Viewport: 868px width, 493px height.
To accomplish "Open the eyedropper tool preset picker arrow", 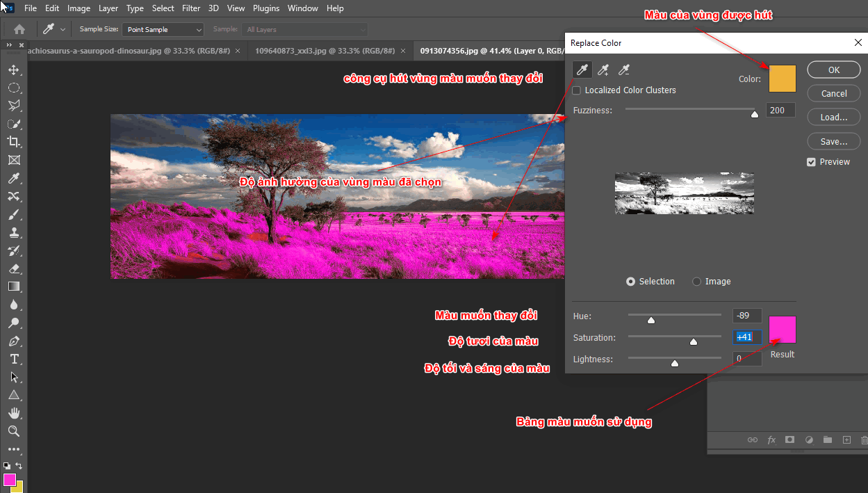I will coord(63,29).
